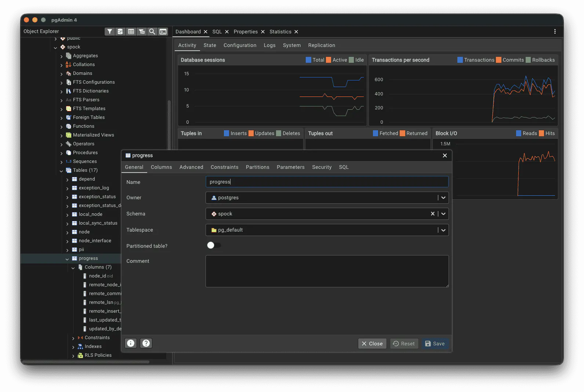584x392 pixels.
Task: Open the Owner dropdown arrow
Action: (x=443, y=197)
